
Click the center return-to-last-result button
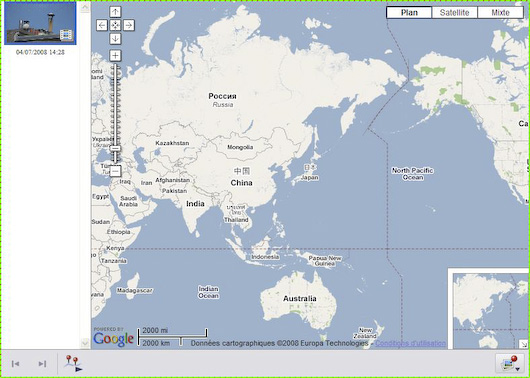(x=115, y=25)
